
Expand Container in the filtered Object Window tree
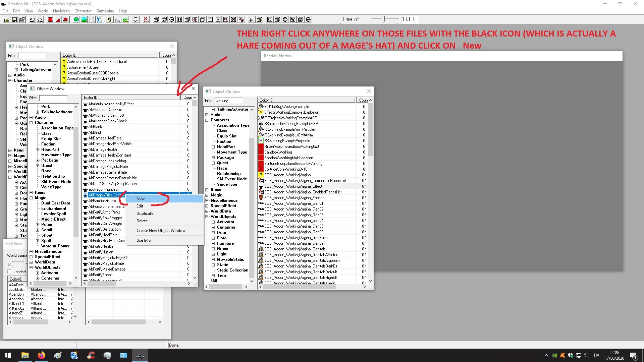point(213,227)
